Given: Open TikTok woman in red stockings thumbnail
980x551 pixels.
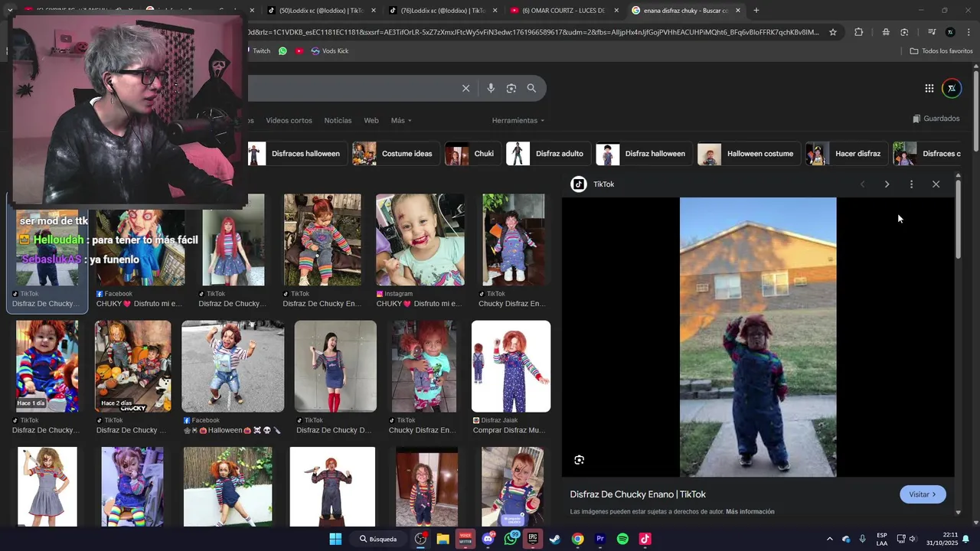Looking at the screenshot, I should [x=335, y=367].
